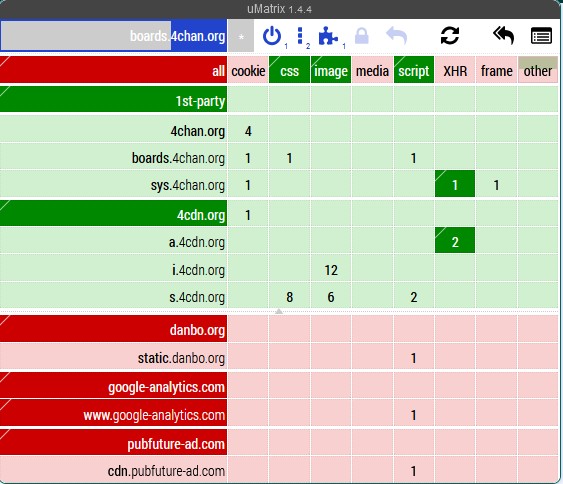
Task: Click the css column header
Action: coord(289,70)
